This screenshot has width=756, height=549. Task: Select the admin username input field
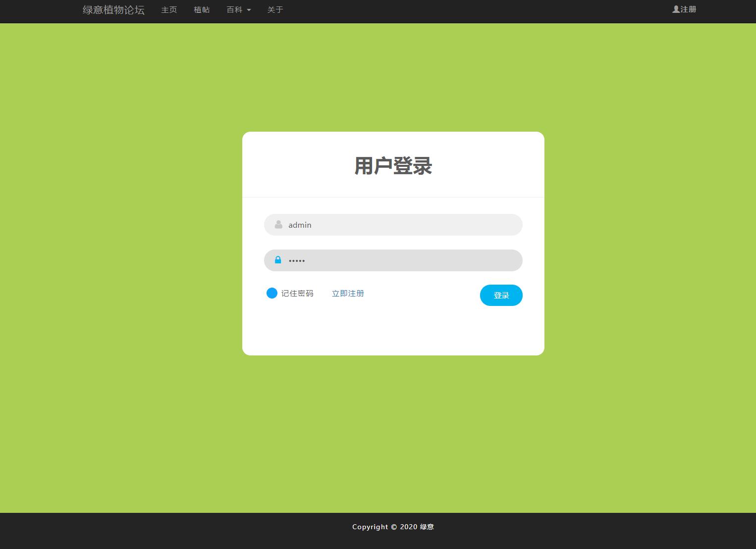[393, 224]
